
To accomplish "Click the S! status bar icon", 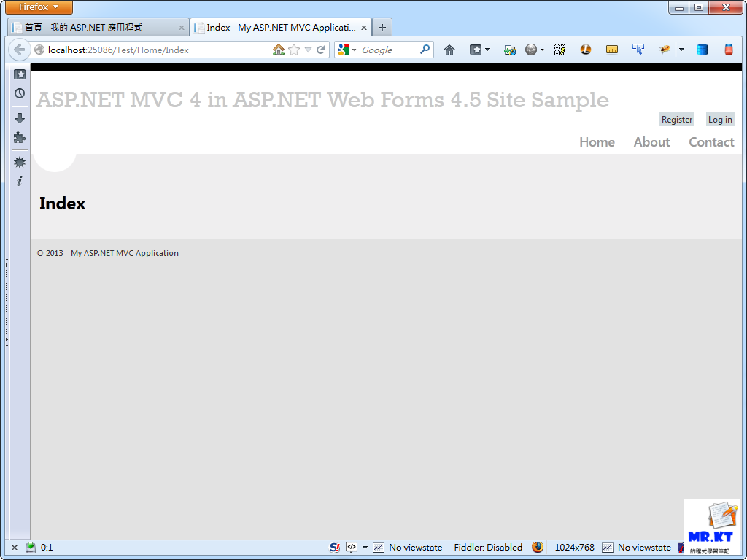I will pos(335,548).
